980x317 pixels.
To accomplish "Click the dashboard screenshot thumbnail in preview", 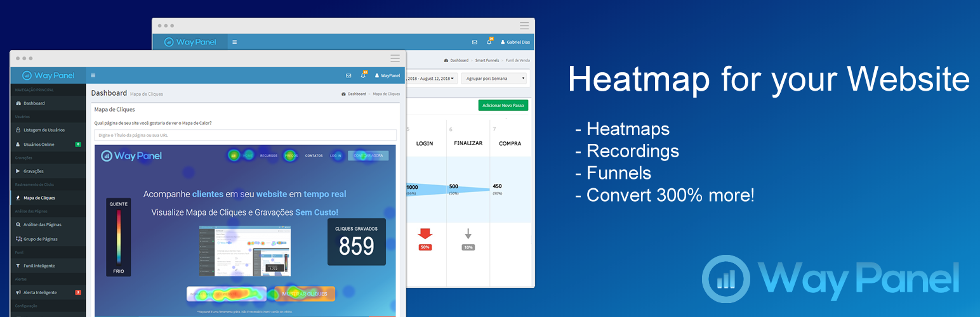I will coord(246,251).
